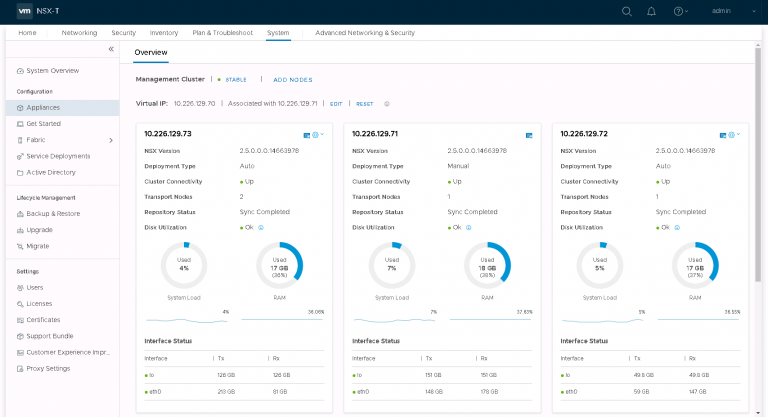Collapse the left sidebar with double chevron
Viewport: 768px width, 417px height.
pyautogui.click(x=111, y=49)
